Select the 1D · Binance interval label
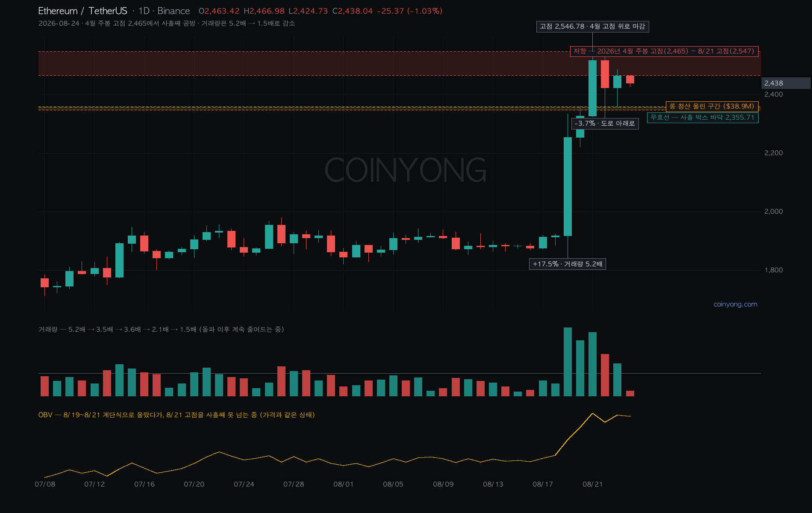 [x=164, y=11]
